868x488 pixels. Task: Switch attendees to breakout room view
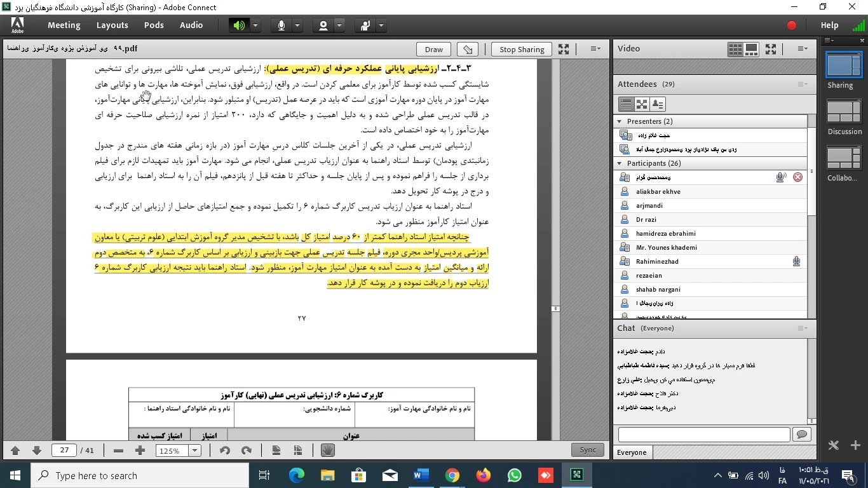[642, 104]
